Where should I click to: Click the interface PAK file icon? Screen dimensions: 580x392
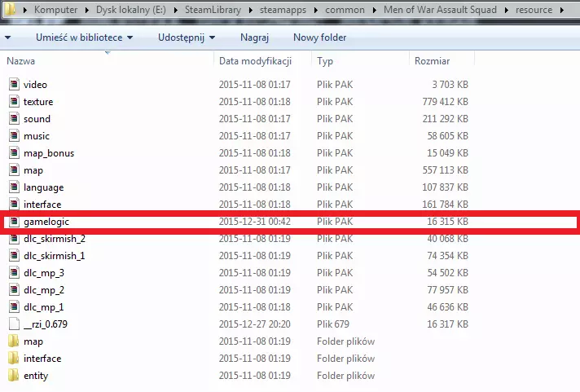click(14, 205)
